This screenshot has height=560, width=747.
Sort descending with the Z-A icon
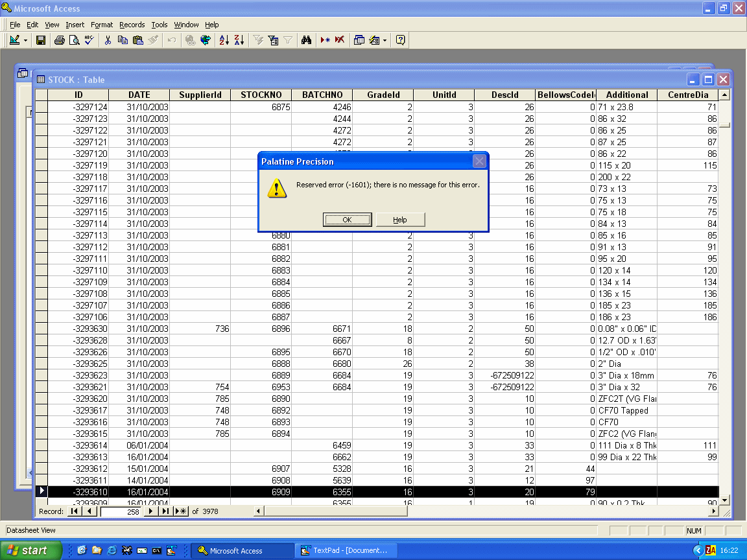click(x=239, y=40)
